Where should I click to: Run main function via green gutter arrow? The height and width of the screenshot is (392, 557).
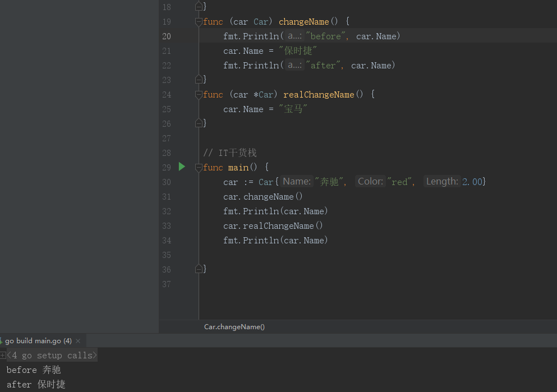tap(182, 167)
